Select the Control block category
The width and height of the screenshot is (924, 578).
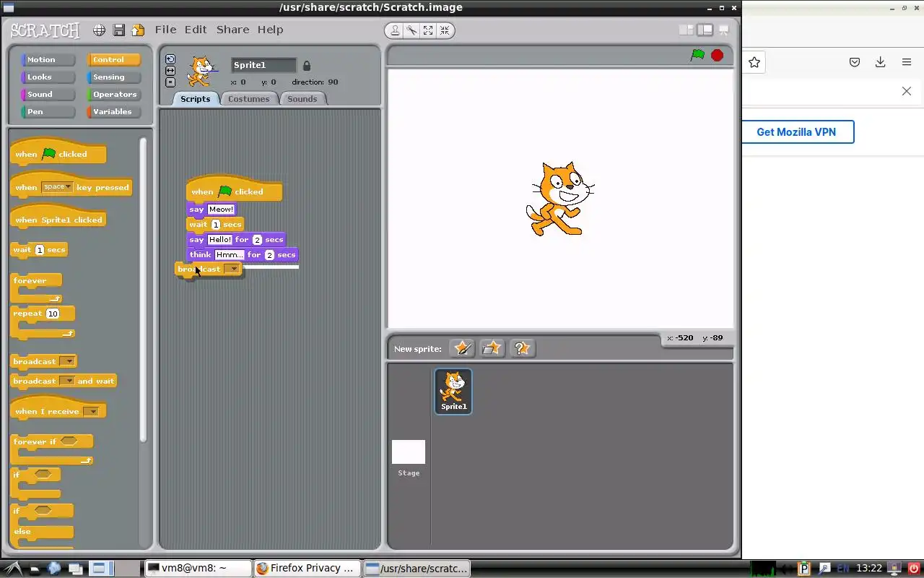click(113, 60)
